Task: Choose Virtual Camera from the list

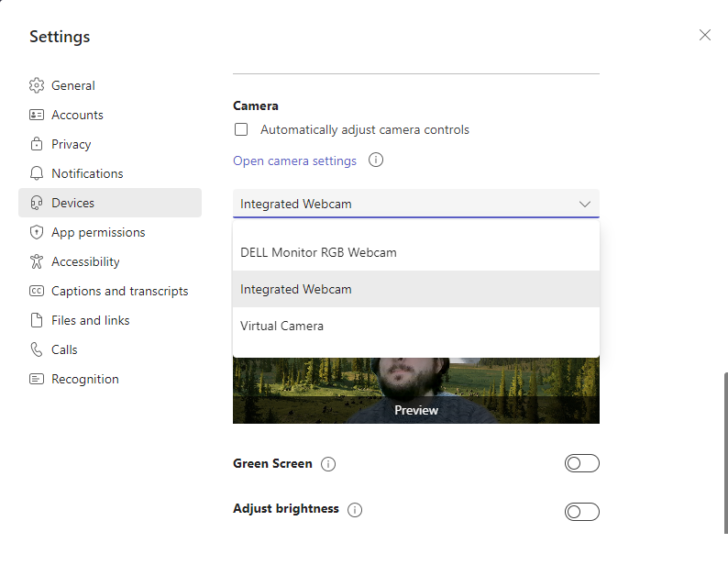Action: (x=281, y=326)
